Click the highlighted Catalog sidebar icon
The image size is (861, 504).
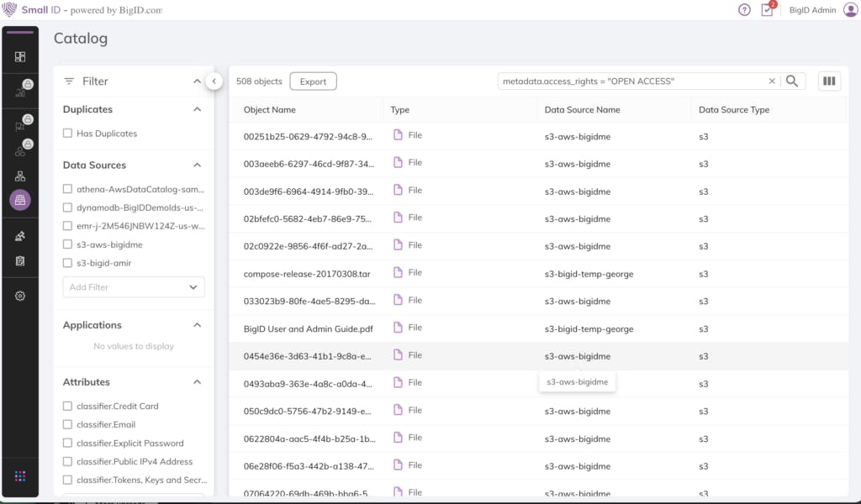[20, 200]
